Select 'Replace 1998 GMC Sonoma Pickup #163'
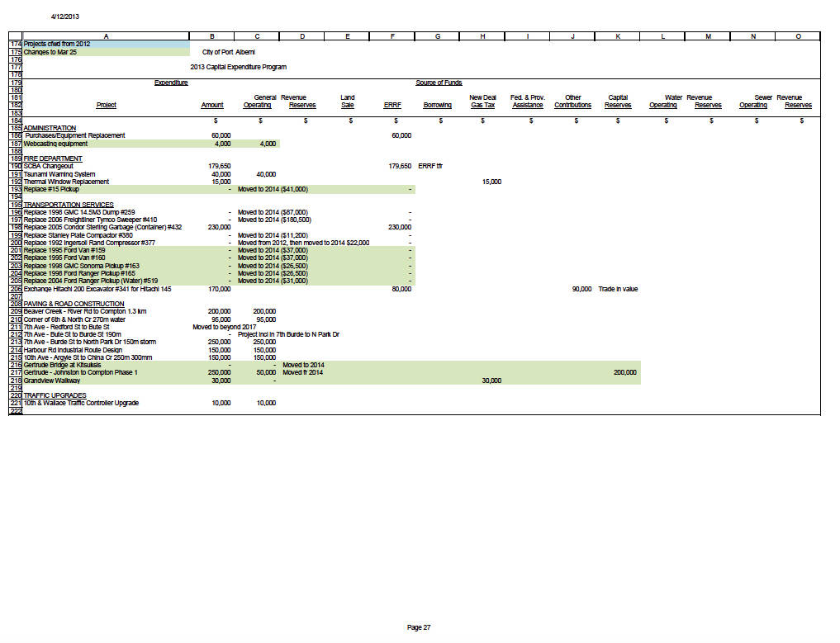 [82, 266]
